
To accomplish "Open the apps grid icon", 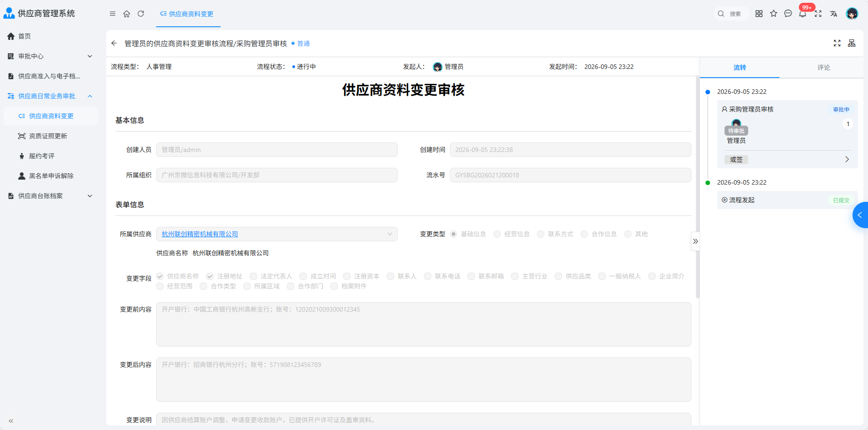I will pos(759,14).
